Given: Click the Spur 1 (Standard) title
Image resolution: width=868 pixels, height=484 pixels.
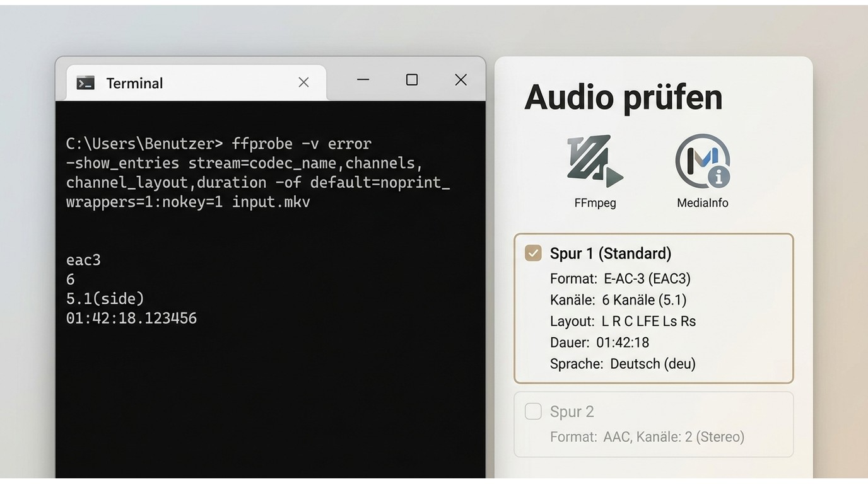Looking at the screenshot, I should click(611, 253).
